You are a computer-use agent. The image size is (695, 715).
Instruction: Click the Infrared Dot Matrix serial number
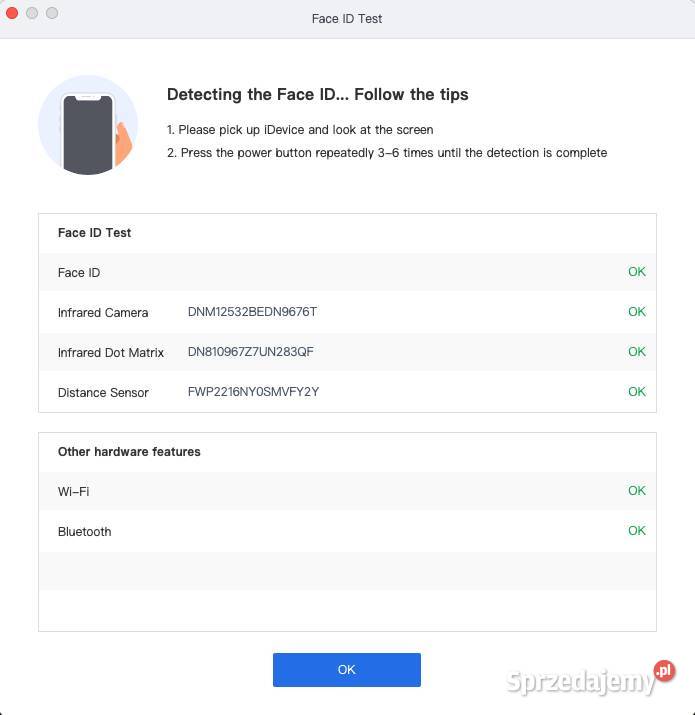click(x=251, y=352)
